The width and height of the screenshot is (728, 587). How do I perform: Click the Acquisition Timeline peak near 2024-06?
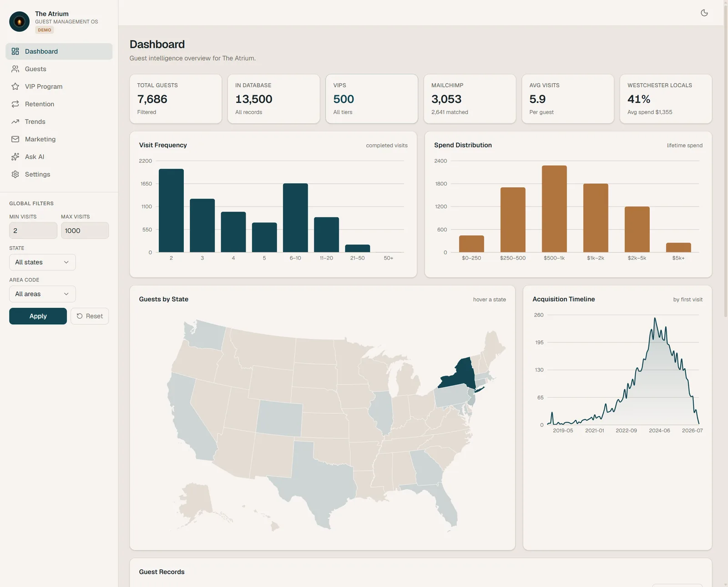tap(655, 319)
